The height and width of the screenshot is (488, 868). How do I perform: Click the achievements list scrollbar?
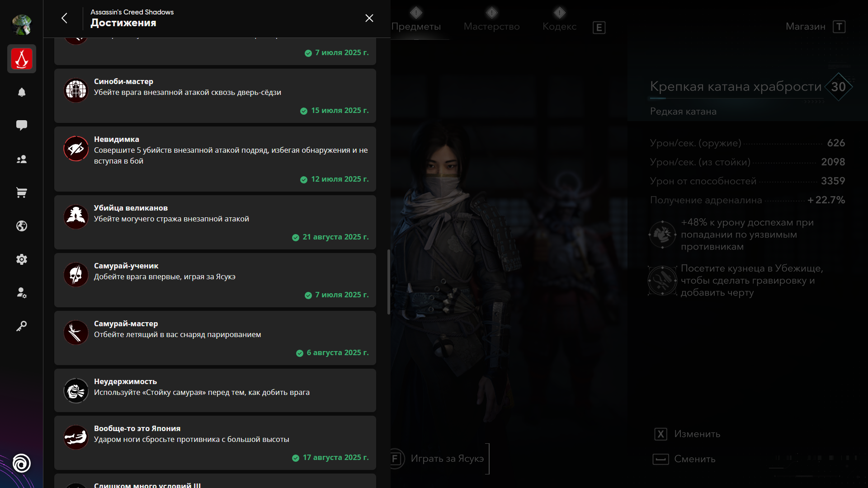click(389, 282)
